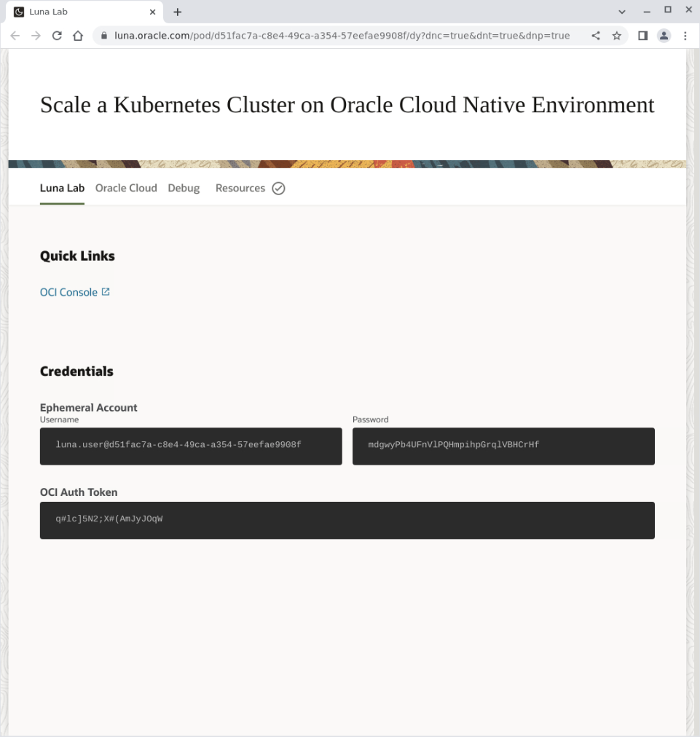Open the Debug tab
Viewport: 700px width, 737px height.
[184, 188]
